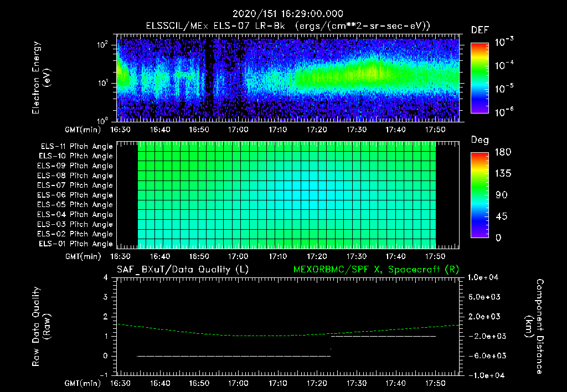Click the ELS-11 Pitch Angle row label
Screen dimensions: 567x392
(x=76, y=147)
